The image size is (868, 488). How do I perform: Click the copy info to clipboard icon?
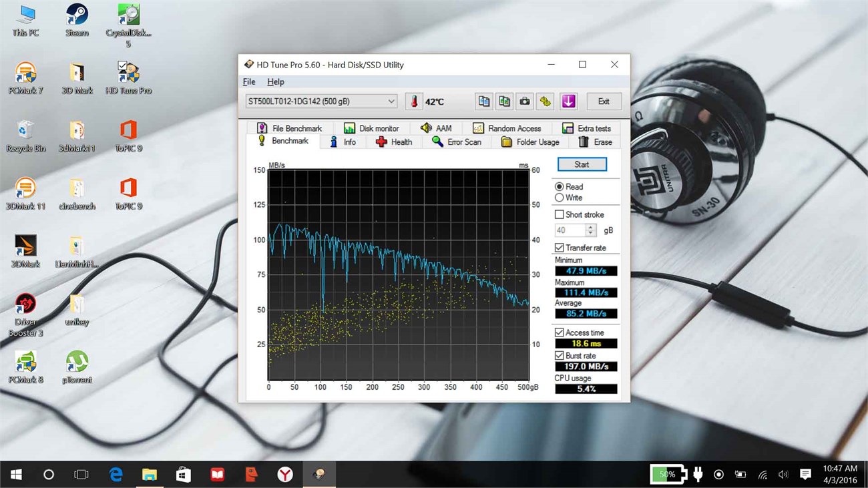click(484, 101)
